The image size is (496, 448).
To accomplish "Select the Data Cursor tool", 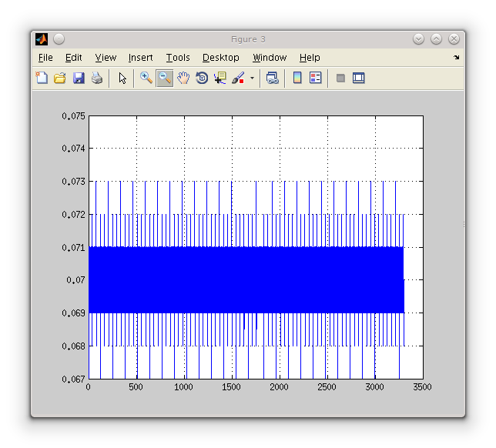I will point(220,78).
